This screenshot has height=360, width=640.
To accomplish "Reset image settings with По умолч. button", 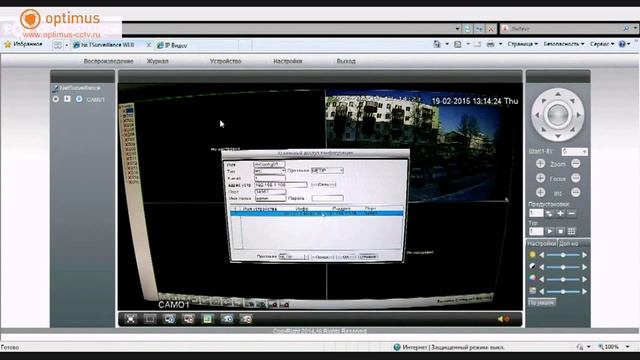I will pos(541,302).
